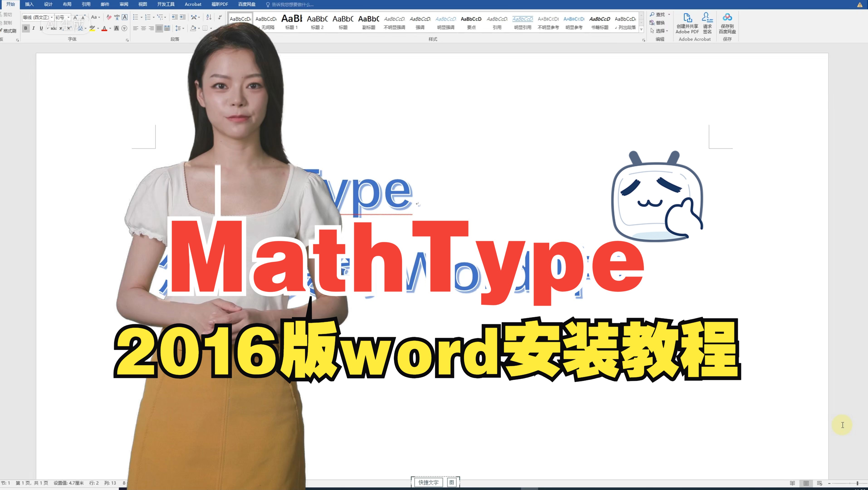
Task: Click 选择 (Select) button
Action: point(659,31)
